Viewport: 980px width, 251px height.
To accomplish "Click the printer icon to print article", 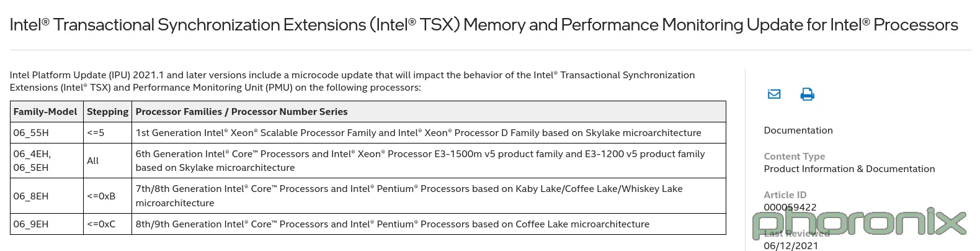I will (807, 94).
